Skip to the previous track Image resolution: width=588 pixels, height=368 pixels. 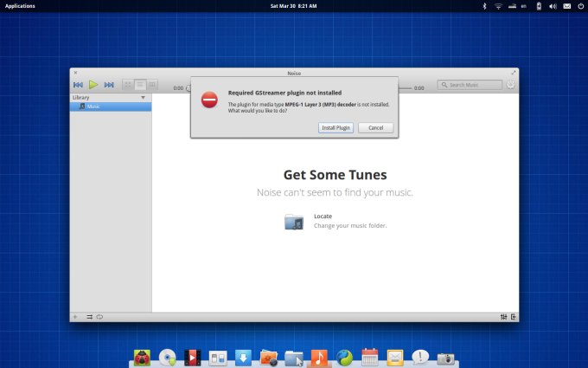(x=78, y=85)
